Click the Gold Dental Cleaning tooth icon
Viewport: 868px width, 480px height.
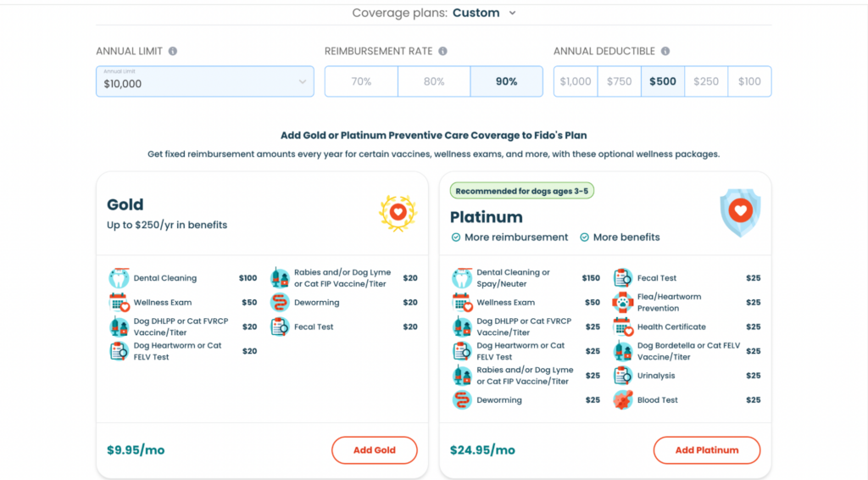pyautogui.click(x=119, y=278)
